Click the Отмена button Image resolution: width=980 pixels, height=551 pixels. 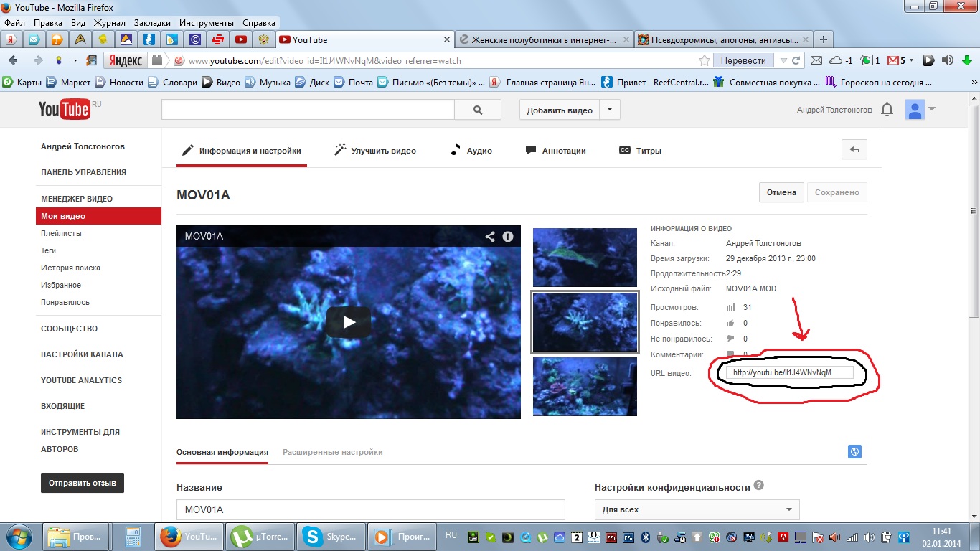pos(781,192)
